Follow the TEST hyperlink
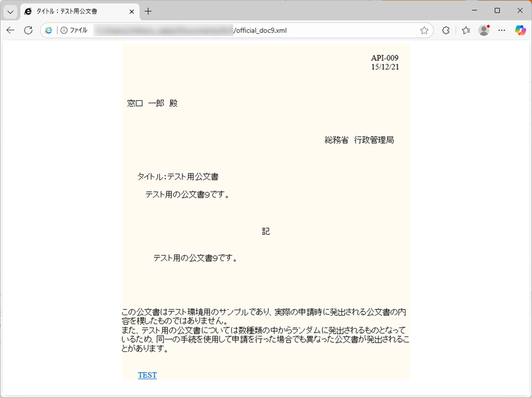532x398 pixels. click(147, 375)
